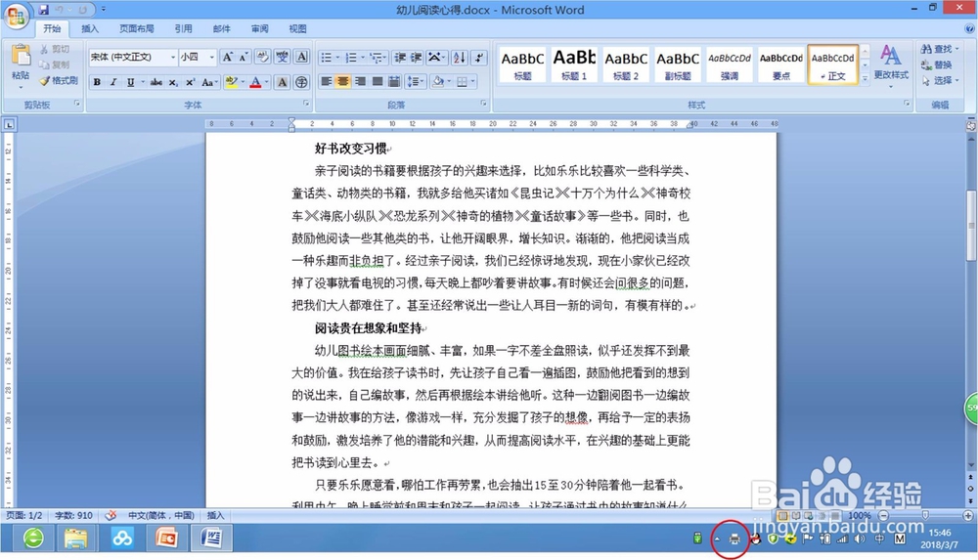Screen dimensions: 978x560
Task: Click the 字数: 910 word count
Action: 73,516
